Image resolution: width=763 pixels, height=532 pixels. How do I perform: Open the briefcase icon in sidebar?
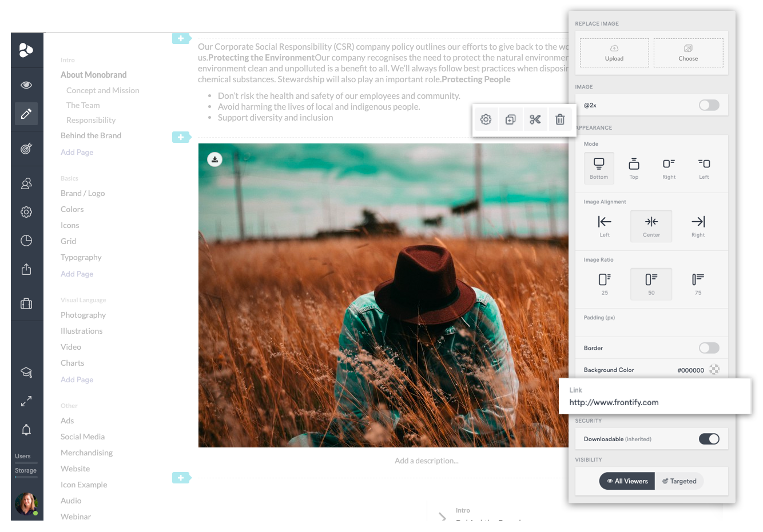pos(26,303)
